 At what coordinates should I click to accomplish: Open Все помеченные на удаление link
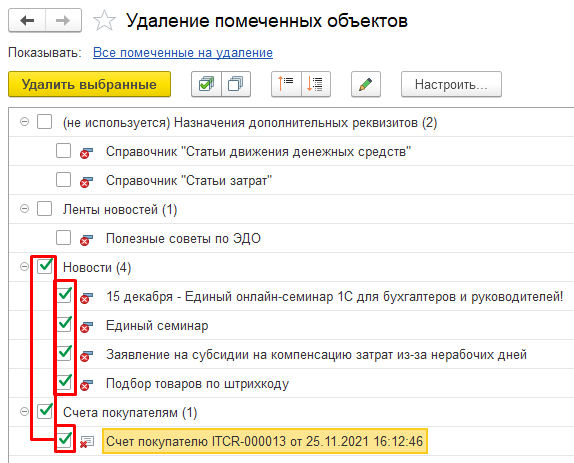click(183, 53)
